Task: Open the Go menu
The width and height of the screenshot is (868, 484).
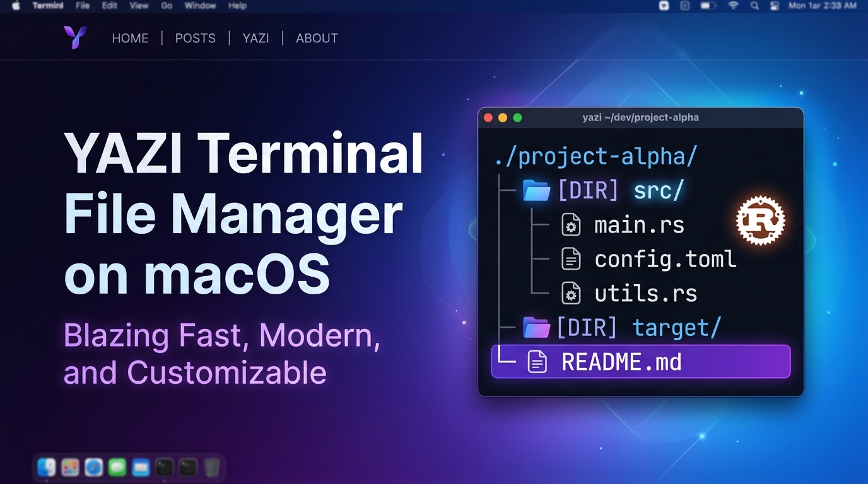Action: 167,6
